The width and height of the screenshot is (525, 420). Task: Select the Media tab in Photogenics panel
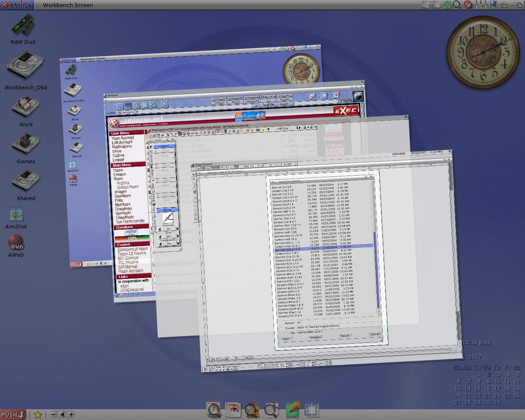point(167,210)
